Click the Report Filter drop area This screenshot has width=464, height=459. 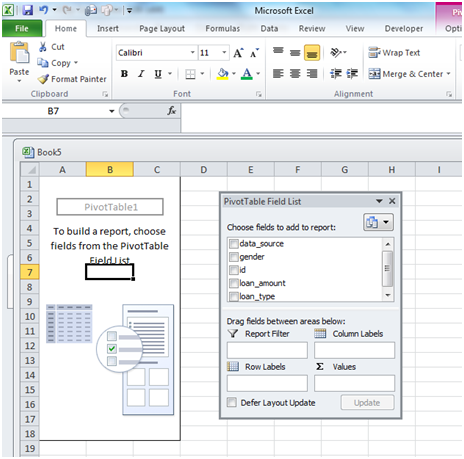tap(267, 350)
